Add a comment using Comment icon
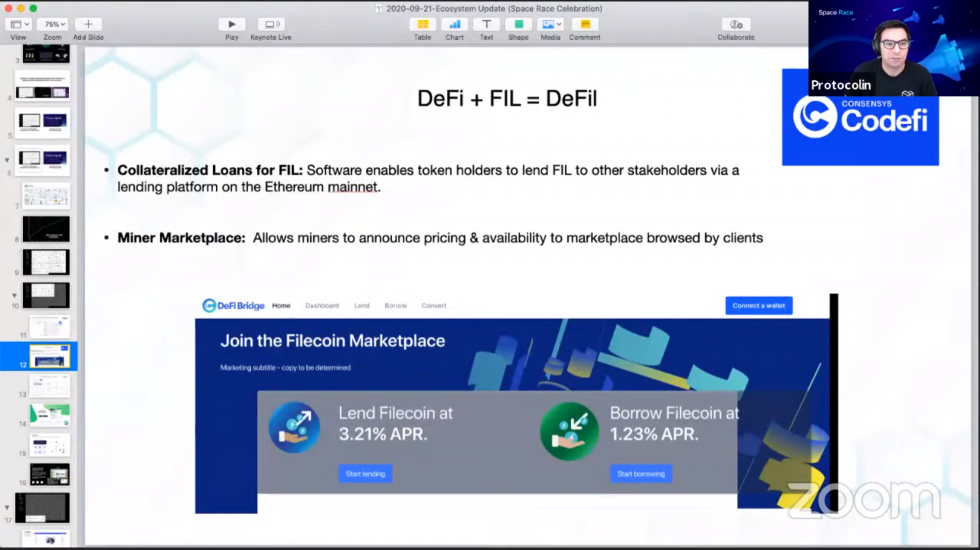Image resolution: width=980 pixels, height=550 pixels. (x=584, y=24)
